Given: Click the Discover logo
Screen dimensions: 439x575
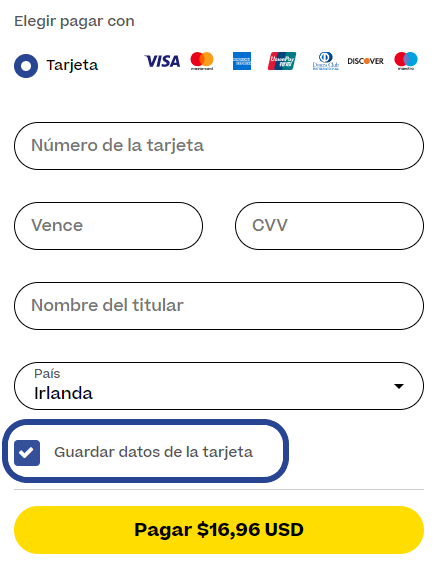Looking at the screenshot, I should [x=365, y=61].
